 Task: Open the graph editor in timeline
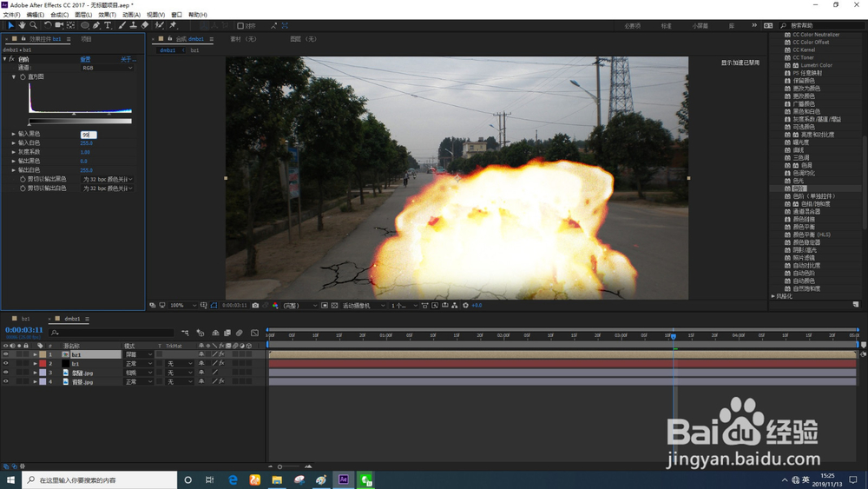point(254,333)
